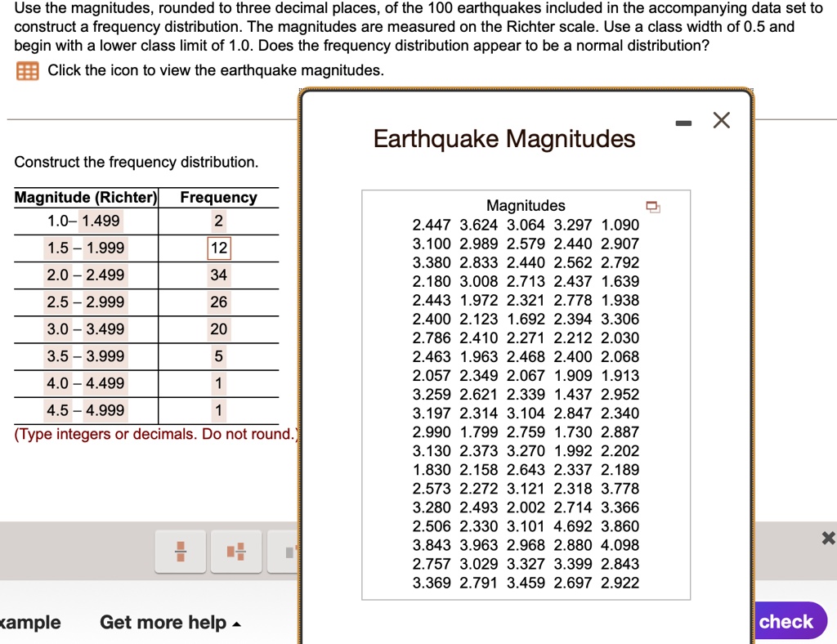Select the frequency input showing 12
Viewport: 837px width, 644px height.
(x=217, y=248)
